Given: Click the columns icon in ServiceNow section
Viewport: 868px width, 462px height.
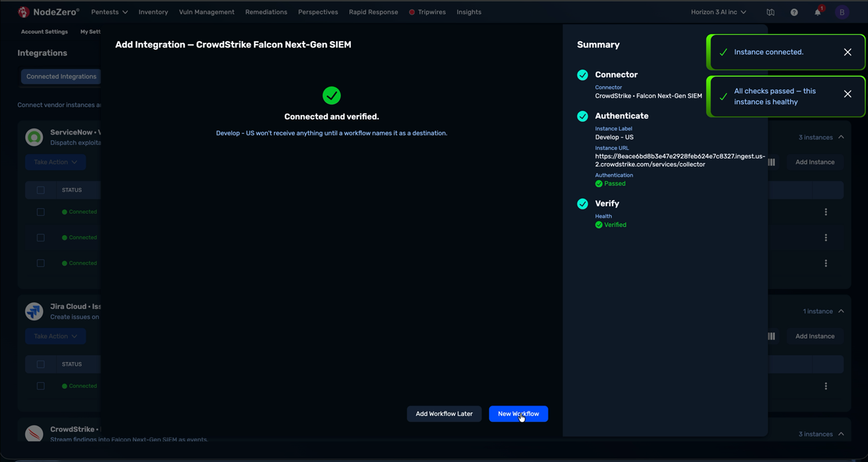Looking at the screenshot, I should (771, 162).
